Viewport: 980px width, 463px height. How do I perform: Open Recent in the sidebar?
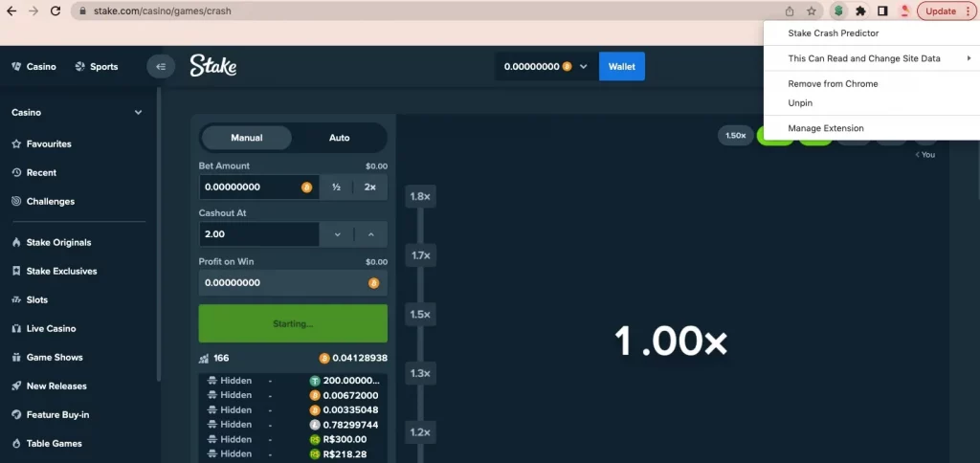33,172
